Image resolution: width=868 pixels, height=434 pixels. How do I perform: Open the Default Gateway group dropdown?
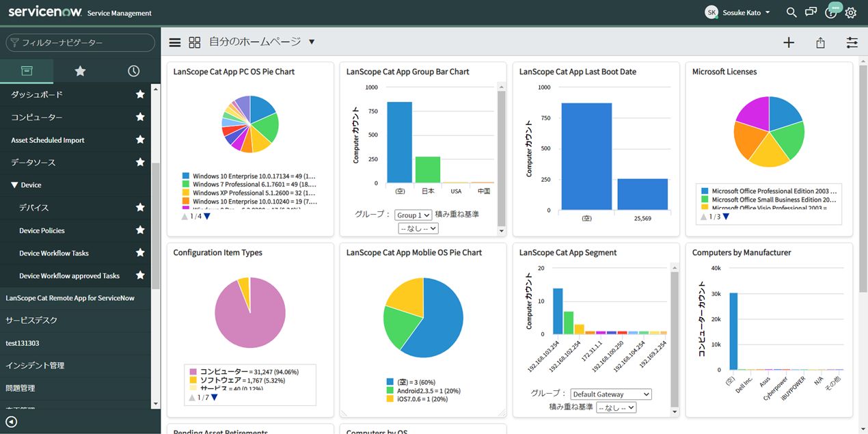pyautogui.click(x=611, y=394)
